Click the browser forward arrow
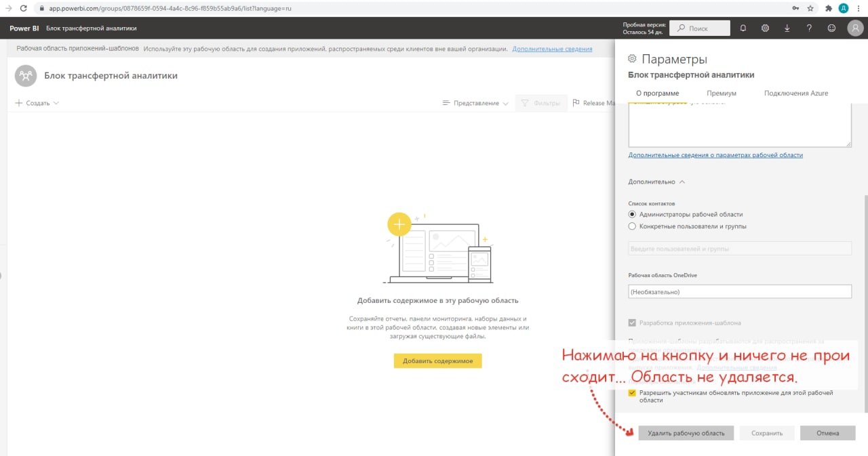This screenshot has width=868, height=456. (x=8, y=8)
